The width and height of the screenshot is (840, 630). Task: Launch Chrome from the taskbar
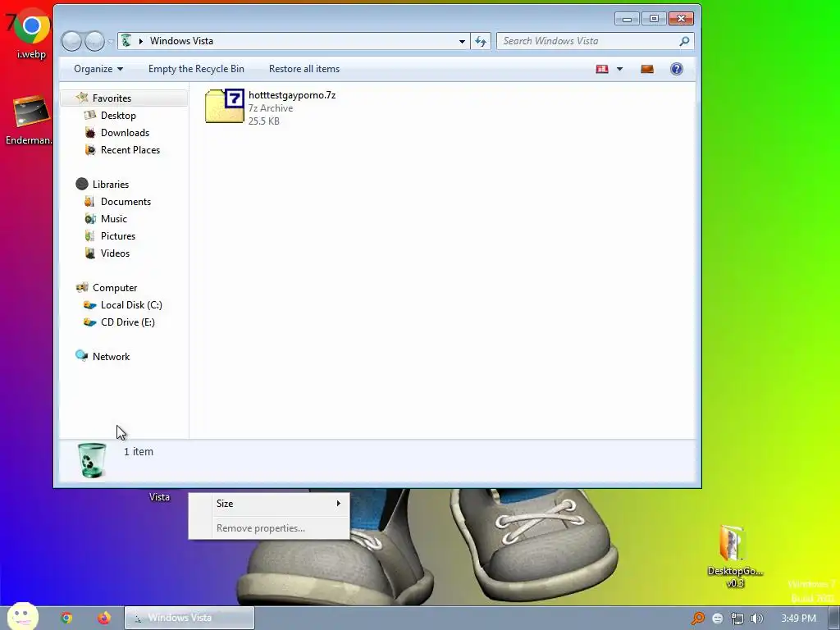(x=66, y=618)
